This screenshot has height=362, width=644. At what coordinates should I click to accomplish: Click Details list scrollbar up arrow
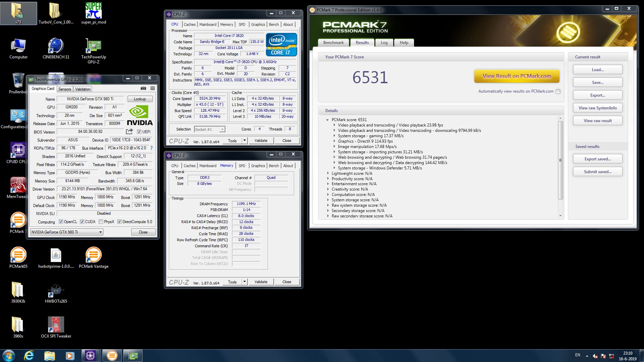[560, 118]
